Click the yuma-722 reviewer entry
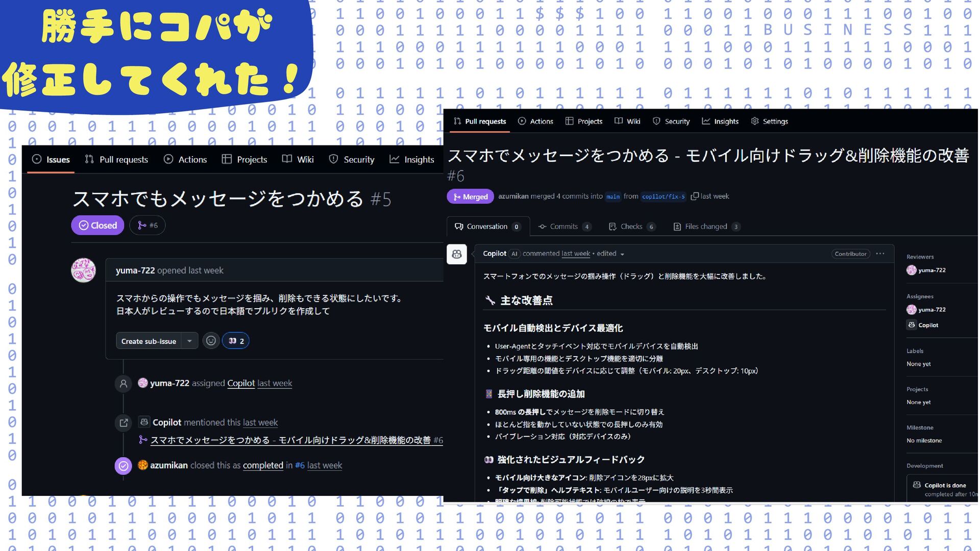980x551 pixels. (x=926, y=270)
